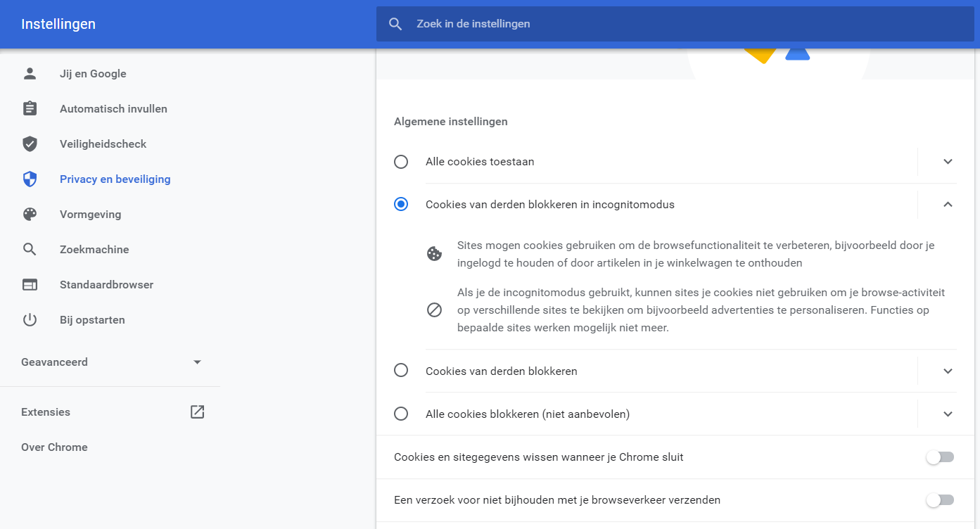Click the person icon beside Jij en Google
Screen dimensions: 980x529
click(30, 73)
